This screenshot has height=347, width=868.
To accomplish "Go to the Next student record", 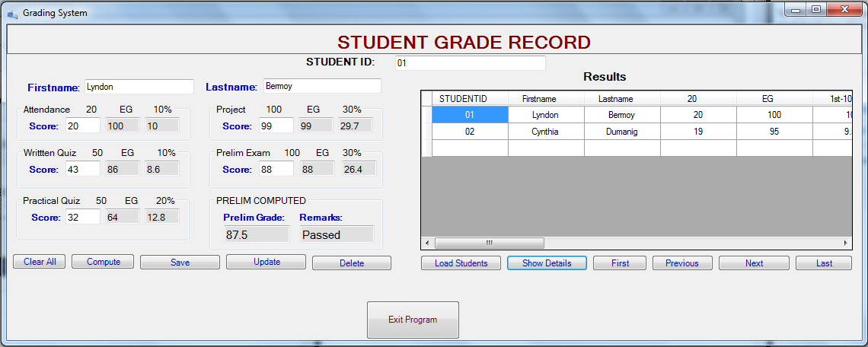I will (754, 263).
